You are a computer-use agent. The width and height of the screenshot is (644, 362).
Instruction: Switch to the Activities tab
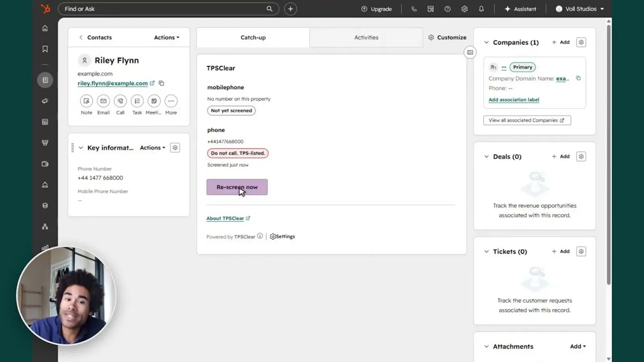pyautogui.click(x=366, y=37)
